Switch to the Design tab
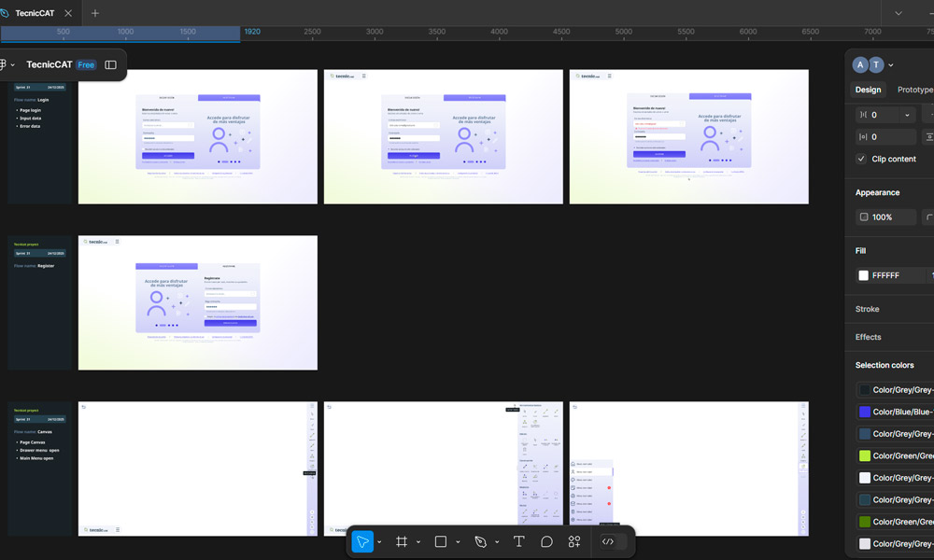This screenshot has height=560, width=934. tap(868, 90)
